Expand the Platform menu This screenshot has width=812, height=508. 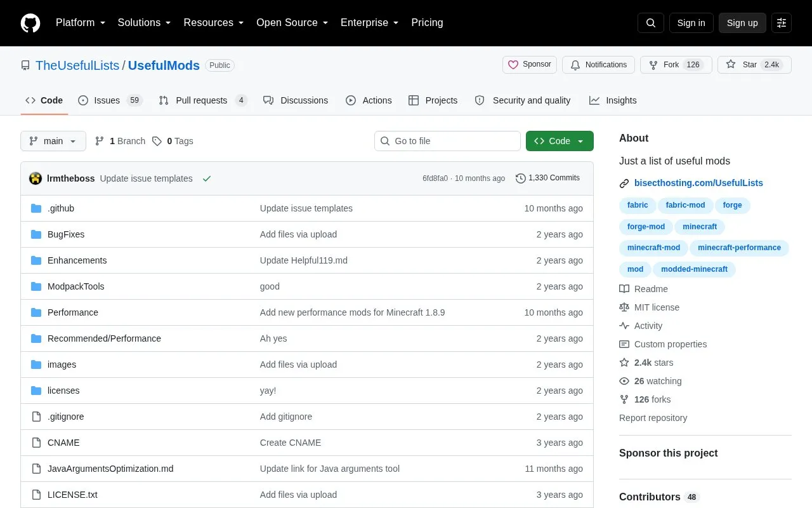pos(81,23)
